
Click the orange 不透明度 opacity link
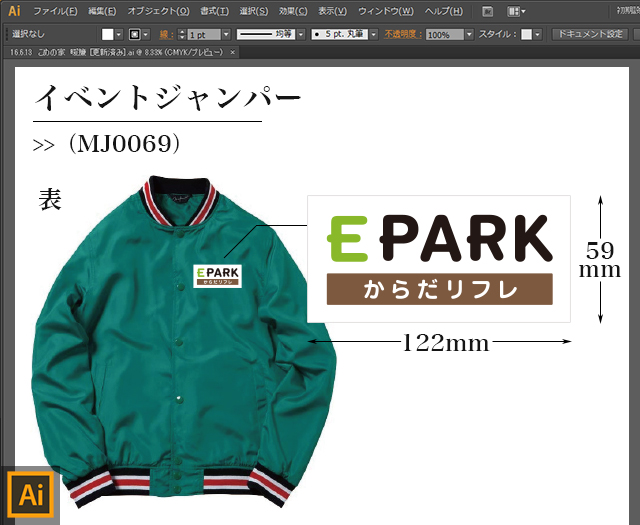point(403,34)
